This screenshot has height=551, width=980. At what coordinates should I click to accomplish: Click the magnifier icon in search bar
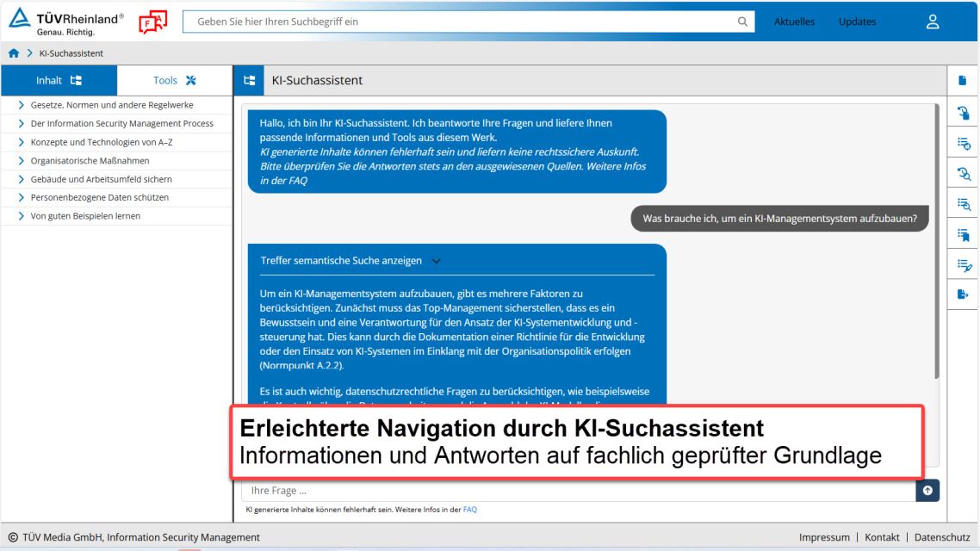coord(742,22)
